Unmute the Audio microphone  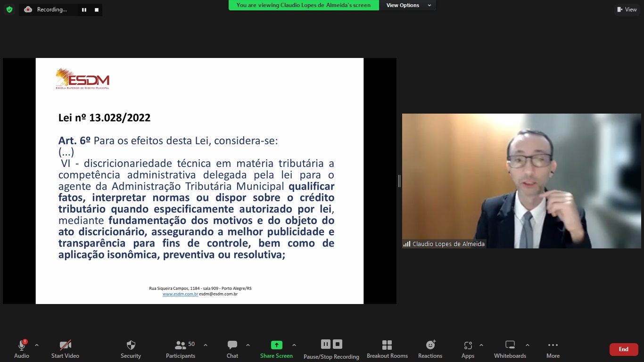21,349
